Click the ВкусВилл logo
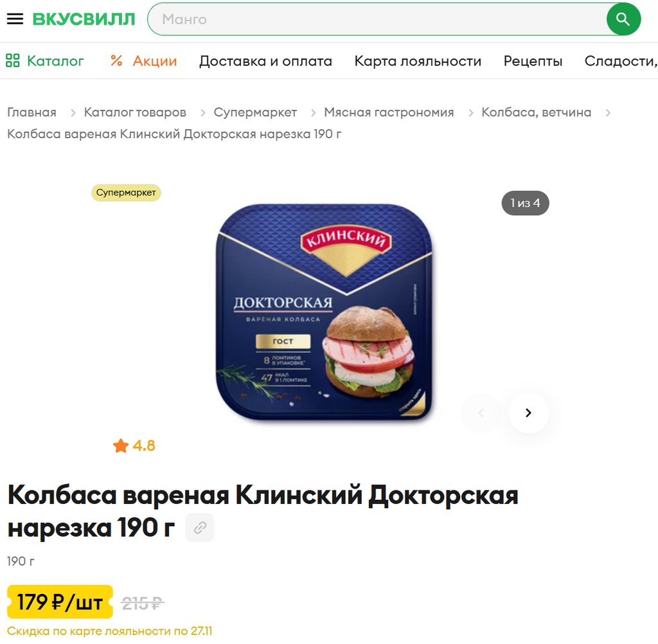The height and width of the screenshot is (644, 658). coord(84,19)
